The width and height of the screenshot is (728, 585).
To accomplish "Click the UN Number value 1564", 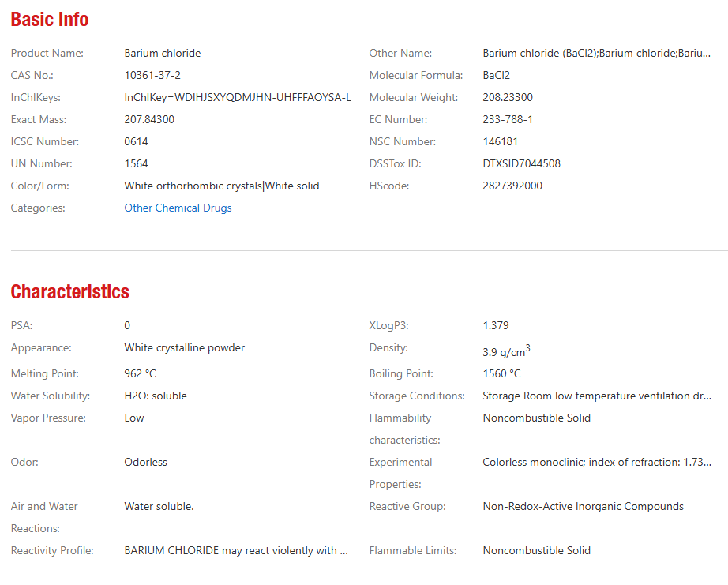I will click(x=136, y=164).
